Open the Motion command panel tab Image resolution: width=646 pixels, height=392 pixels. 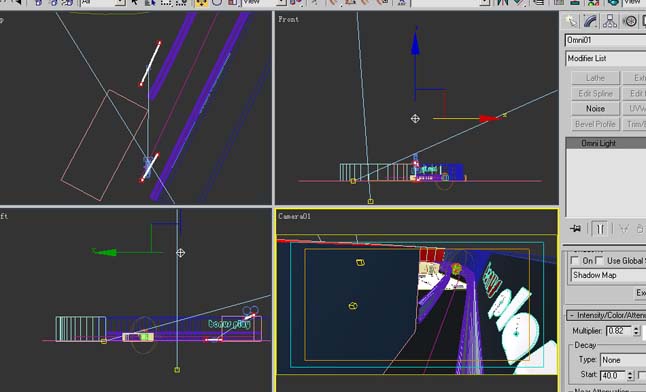click(630, 21)
